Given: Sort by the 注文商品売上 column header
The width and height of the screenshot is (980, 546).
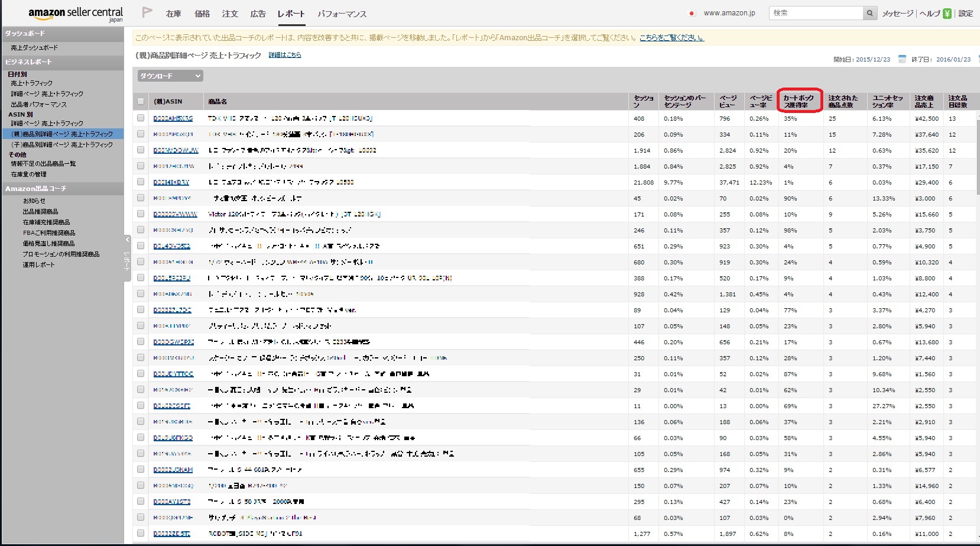Looking at the screenshot, I should click(926, 101).
